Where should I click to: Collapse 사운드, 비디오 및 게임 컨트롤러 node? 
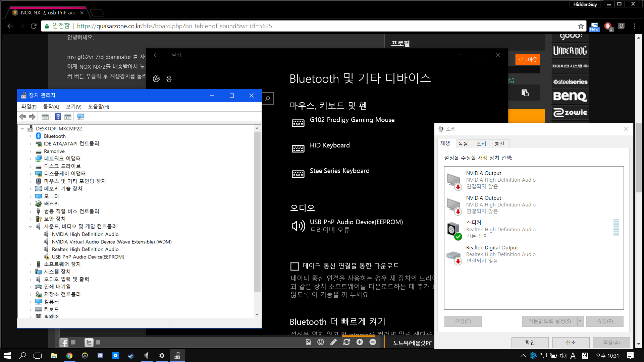tap(31, 226)
